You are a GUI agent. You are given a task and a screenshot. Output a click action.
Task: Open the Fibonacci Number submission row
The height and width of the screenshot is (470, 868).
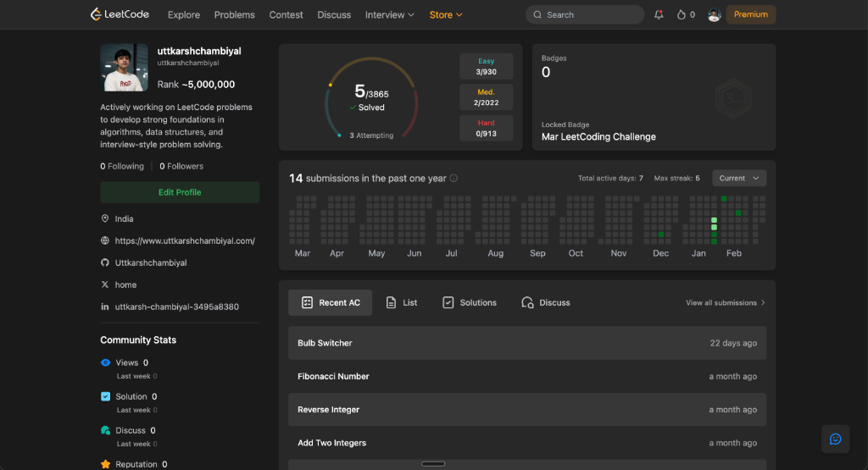pyautogui.click(x=527, y=376)
